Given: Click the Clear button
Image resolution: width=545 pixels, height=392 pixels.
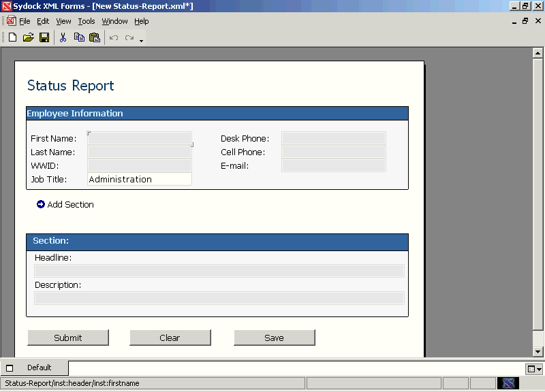Looking at the screenshot, I should 170,338.
